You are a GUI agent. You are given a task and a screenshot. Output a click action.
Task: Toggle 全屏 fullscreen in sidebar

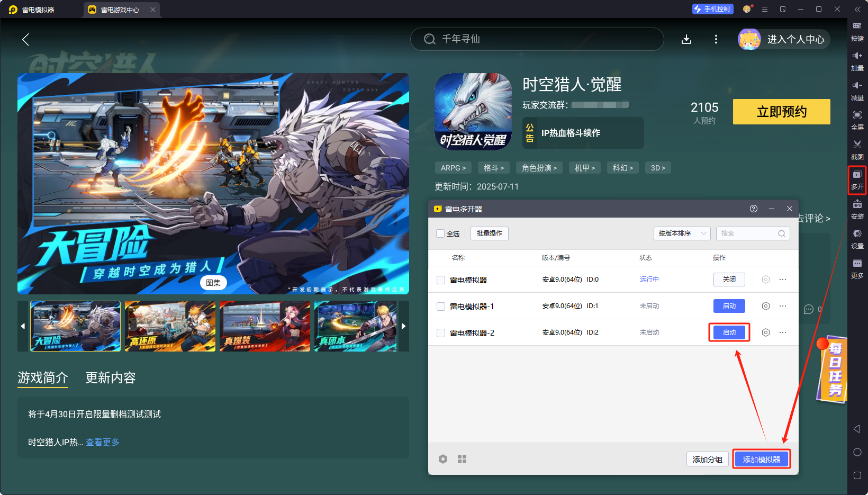[x=857, y=120]
